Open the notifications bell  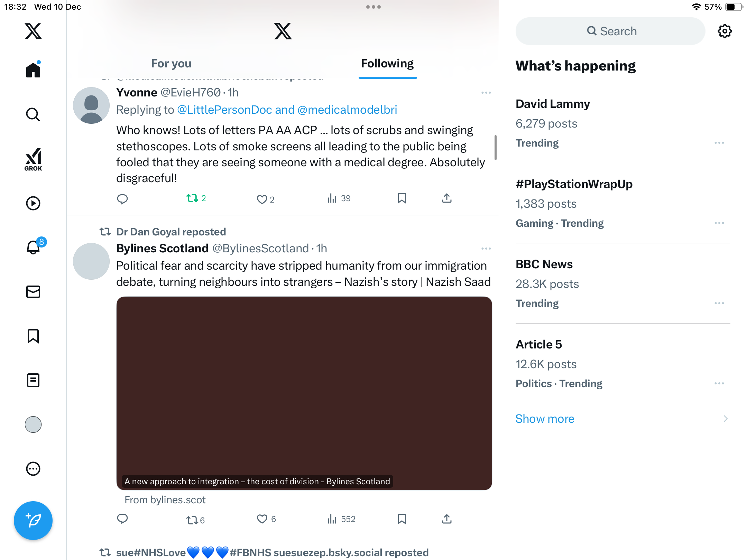[33, 248]
